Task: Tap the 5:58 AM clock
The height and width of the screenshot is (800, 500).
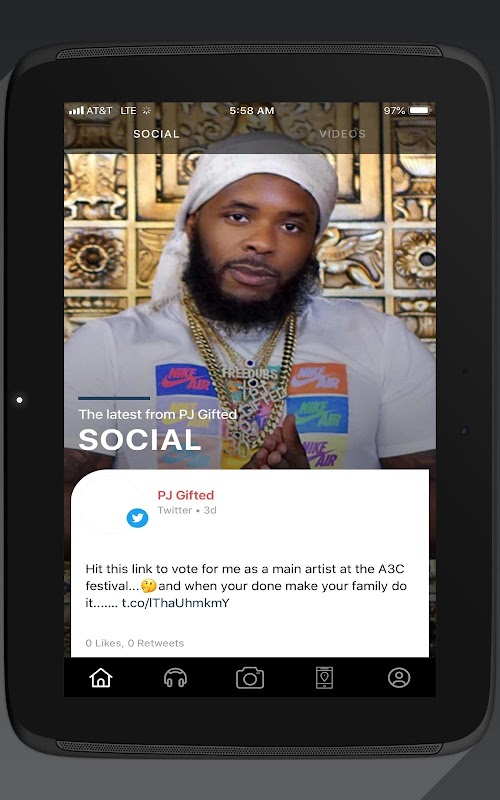Action: (252, 111)
